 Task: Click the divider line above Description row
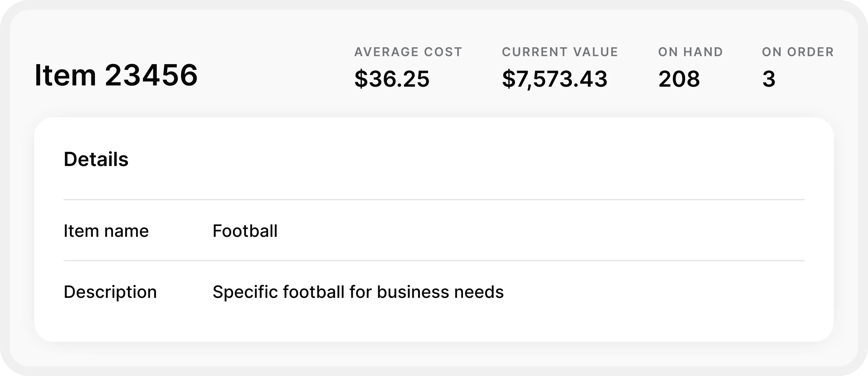[x=434, y=260]
